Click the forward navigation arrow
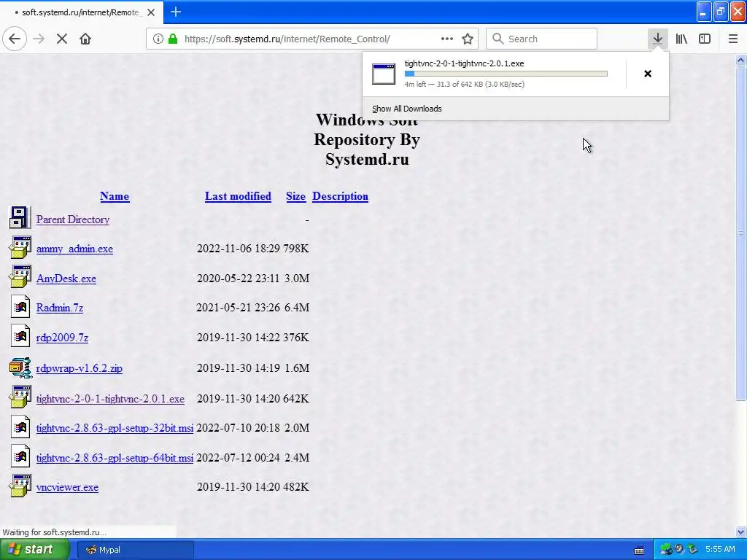 tap(39, 39)
